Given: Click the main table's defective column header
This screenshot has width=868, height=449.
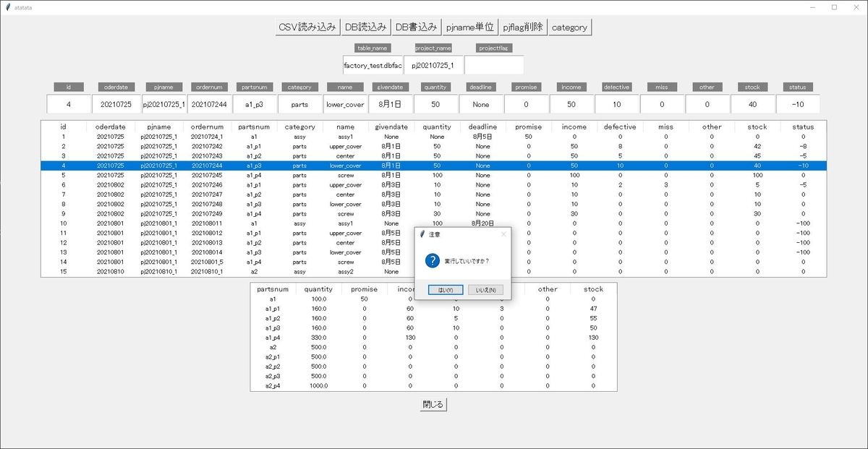Looking at the screenshot, I should pos(620,127).
